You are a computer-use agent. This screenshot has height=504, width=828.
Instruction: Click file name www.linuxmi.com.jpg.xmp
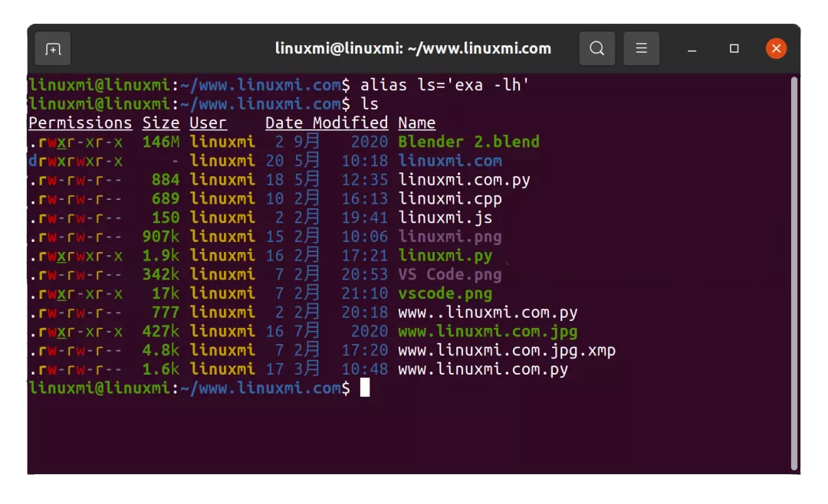507,350
